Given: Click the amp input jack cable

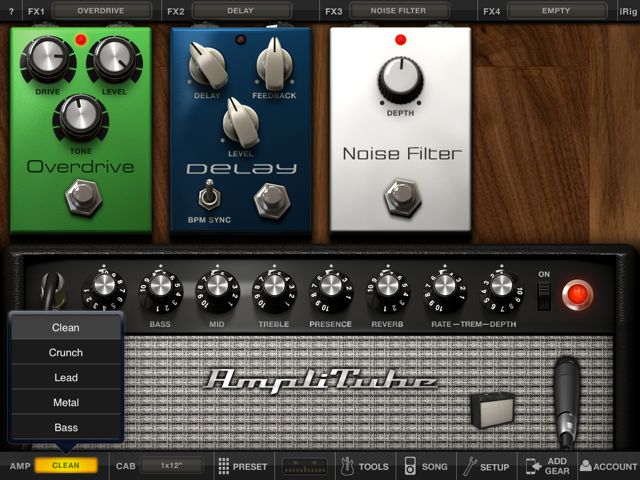Looking at the screenshot, I should coord(52,291).
